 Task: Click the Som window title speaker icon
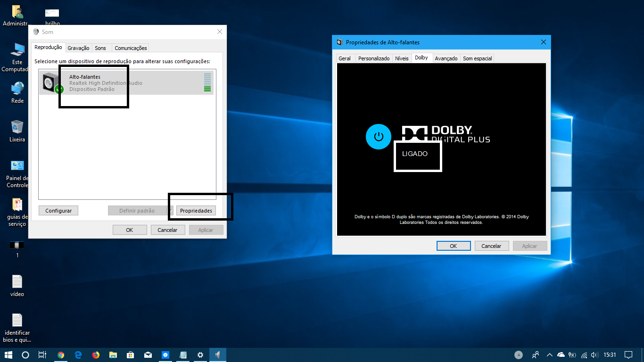(36, 32)
